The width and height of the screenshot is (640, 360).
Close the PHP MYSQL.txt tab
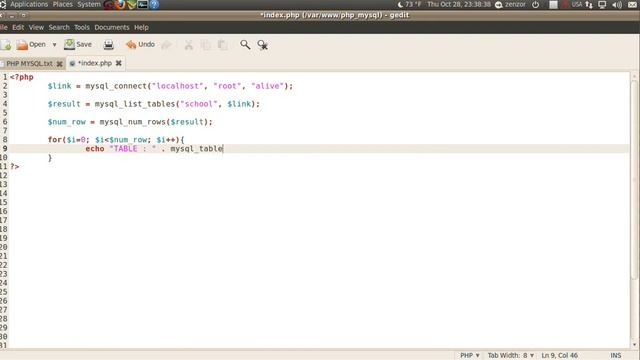(x=60, y=64)
